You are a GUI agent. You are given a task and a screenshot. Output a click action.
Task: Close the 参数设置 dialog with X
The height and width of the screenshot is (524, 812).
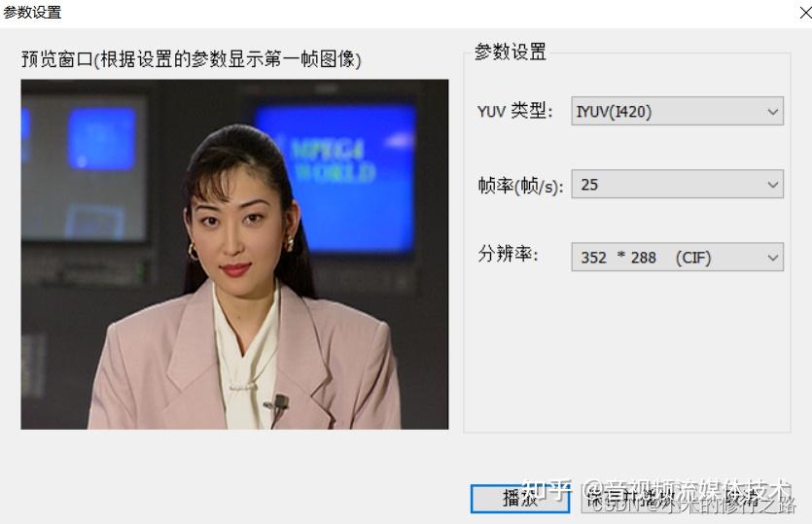click(x=804, y=12)
